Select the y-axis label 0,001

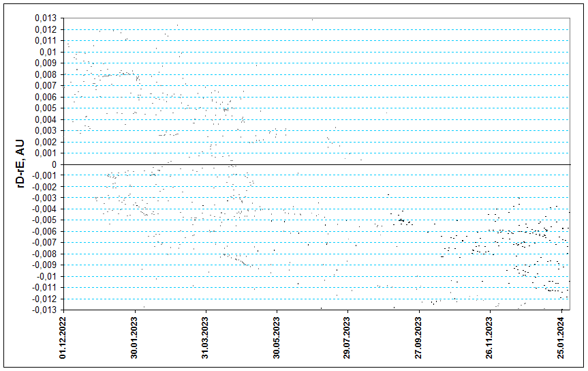tap(46, 153)
